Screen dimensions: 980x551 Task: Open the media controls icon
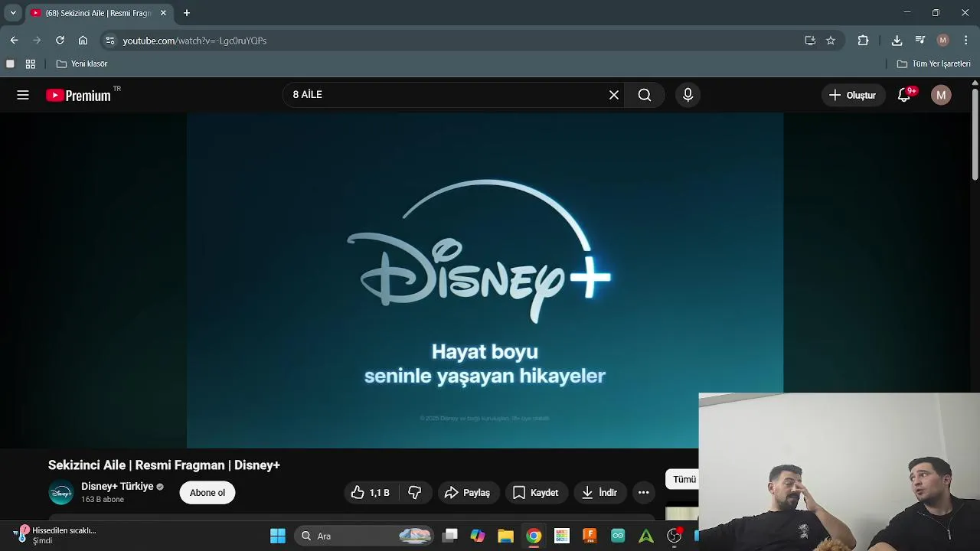coord(920,41)
